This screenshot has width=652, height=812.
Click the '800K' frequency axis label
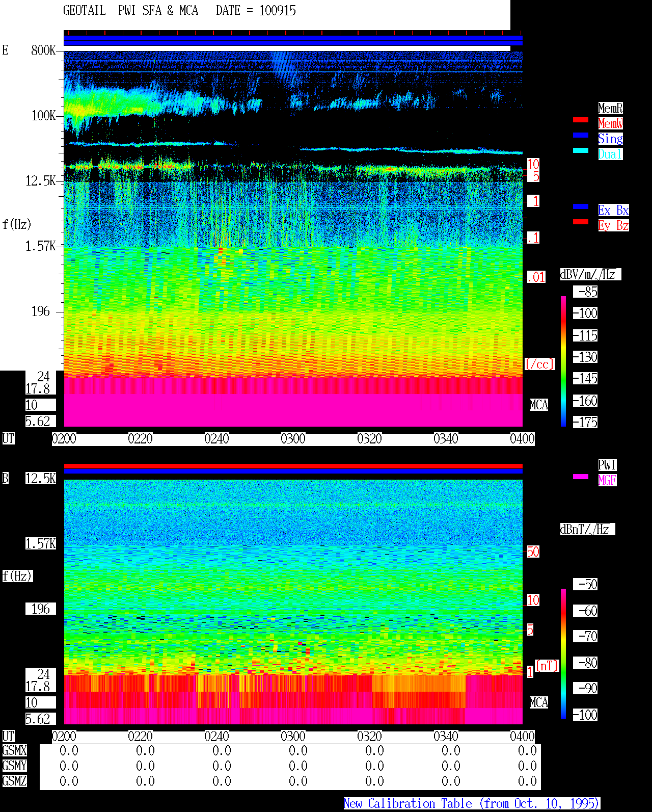tap(43, 50)
